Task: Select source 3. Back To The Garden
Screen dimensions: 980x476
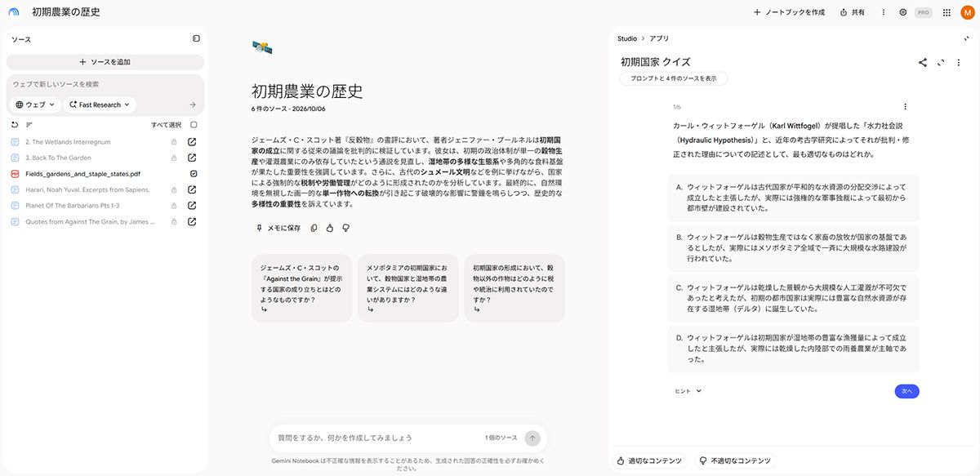Action: pos(58,158)
